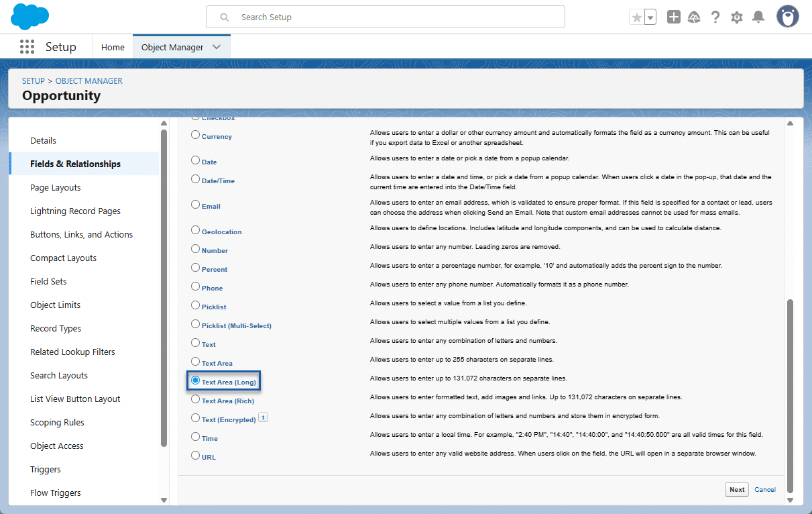812x514 pixels.
Task: Choose the Picklist (Multi-Select) radio option
Action: tap(196, 324)
